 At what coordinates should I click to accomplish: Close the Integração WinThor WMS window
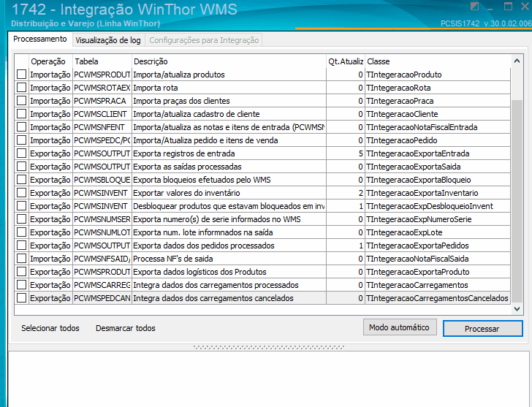coord(525,7)
